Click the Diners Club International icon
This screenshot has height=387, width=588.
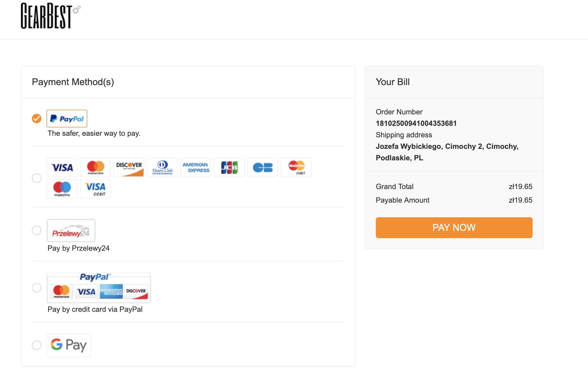[162, 167]
